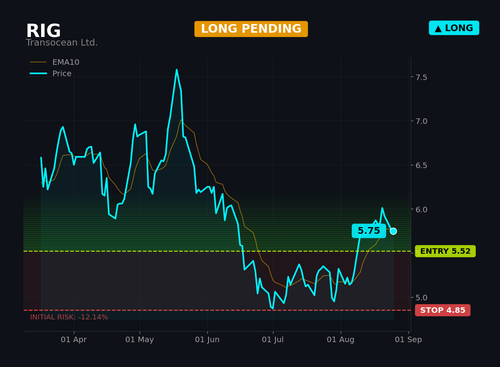The height and width of the screenshot is (367, 500).
Task: Click the STOP 4.85 label
Action: point(443,310)
